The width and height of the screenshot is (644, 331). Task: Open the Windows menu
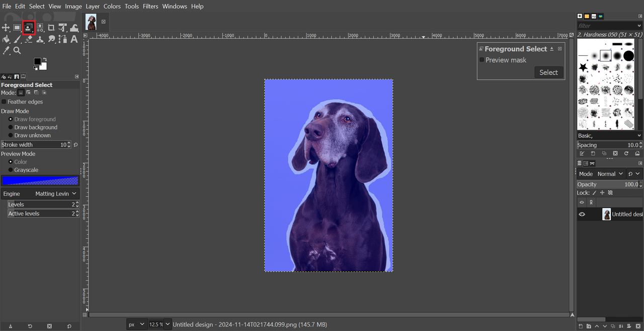[x=175, y=6]
